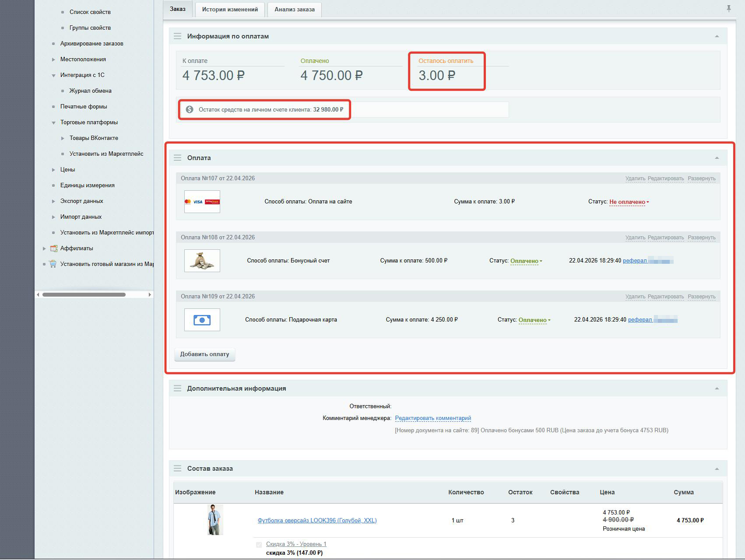Click the drag handle icon of Оплата section

point(177,158)
